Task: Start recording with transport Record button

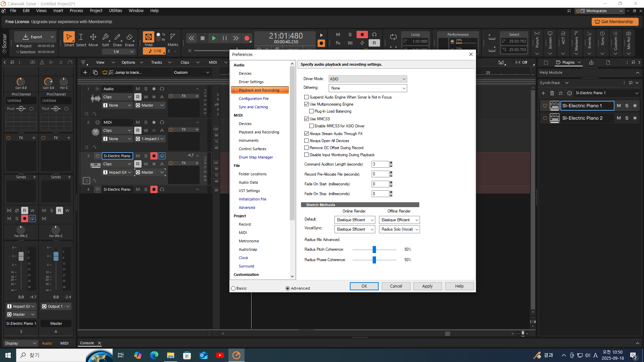Action: click(247, 38)
